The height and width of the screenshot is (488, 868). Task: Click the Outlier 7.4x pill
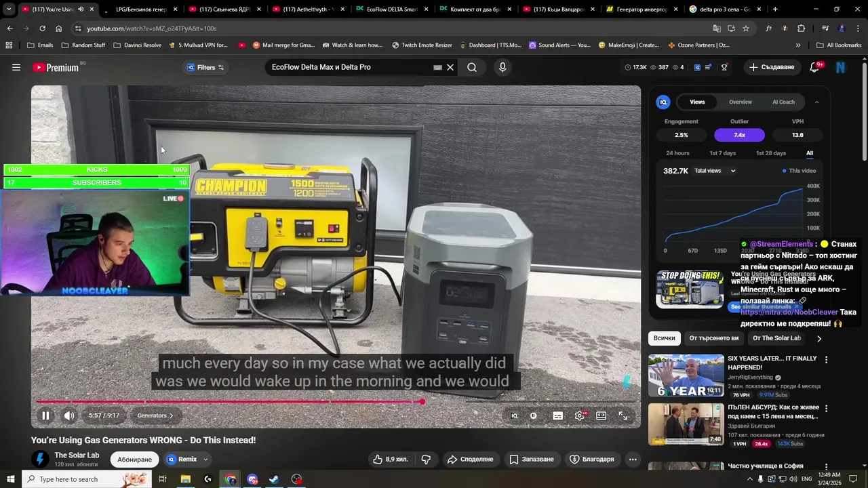739,135
